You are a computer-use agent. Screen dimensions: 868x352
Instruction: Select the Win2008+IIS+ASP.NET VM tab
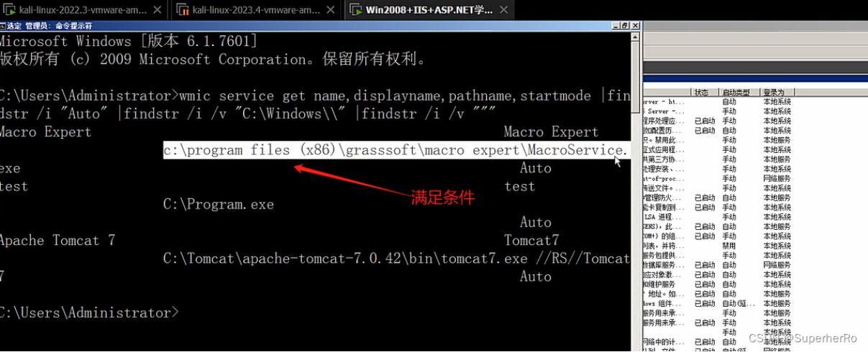point(429,9)
